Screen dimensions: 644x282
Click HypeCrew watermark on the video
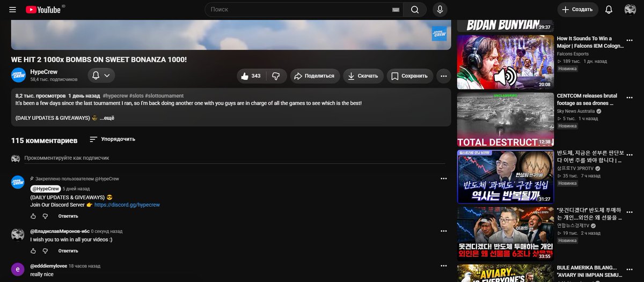click(440, 33)
